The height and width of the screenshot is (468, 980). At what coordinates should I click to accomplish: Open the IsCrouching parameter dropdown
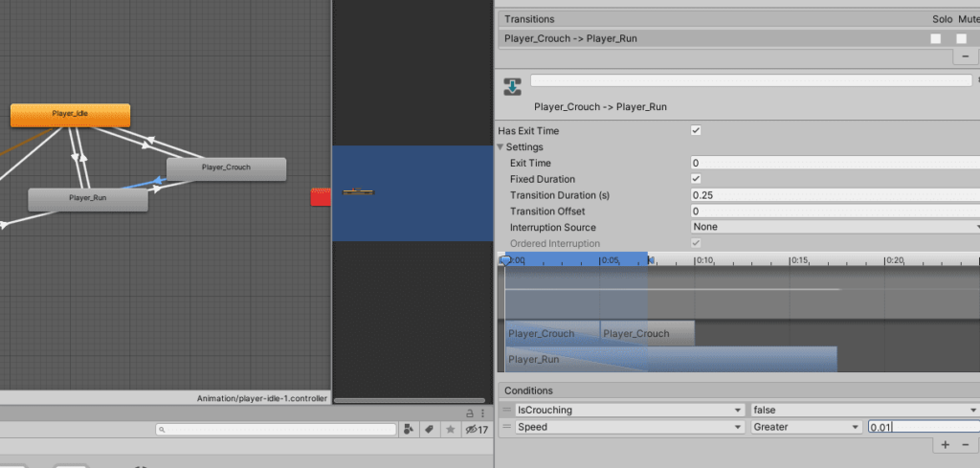coord(628,410)
